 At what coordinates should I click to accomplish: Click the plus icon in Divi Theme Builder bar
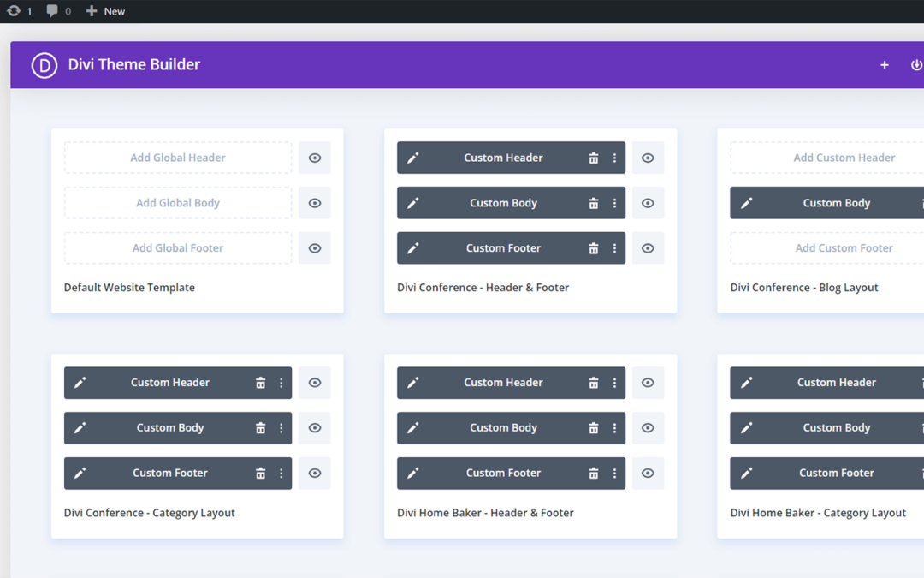(885, 65)
